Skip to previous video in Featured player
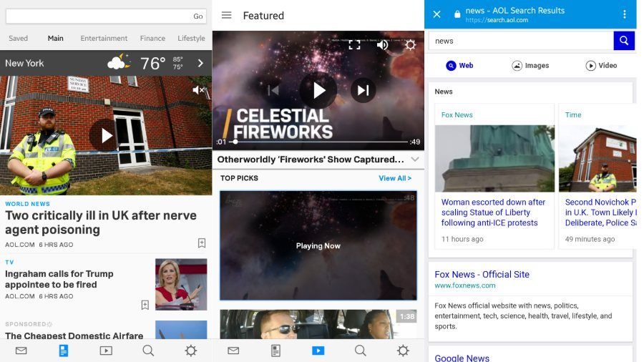Screen dimensions: 644x362 point(273,90)
